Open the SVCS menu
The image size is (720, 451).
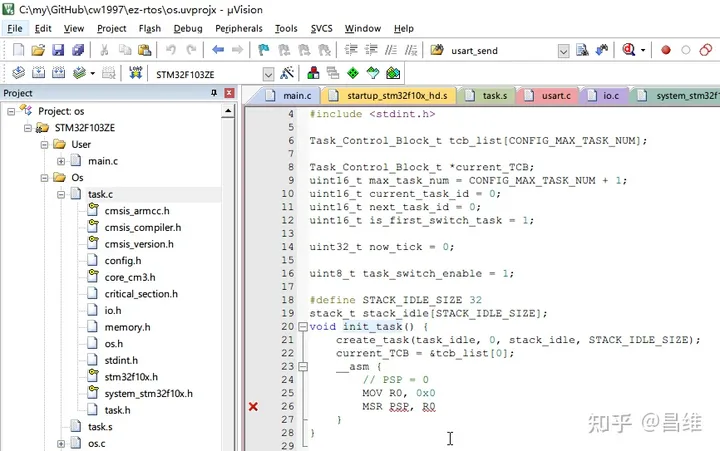pyautogui.click(x=321, y=28)
